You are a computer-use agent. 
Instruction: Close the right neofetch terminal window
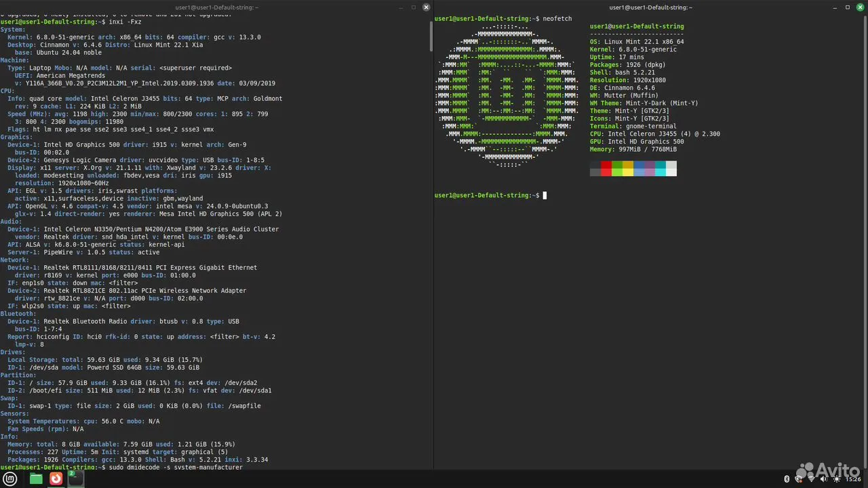[x=860, y=7]
